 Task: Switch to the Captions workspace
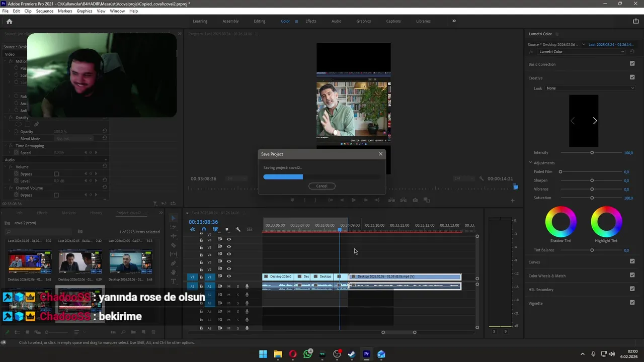click(x=393, y=21)
